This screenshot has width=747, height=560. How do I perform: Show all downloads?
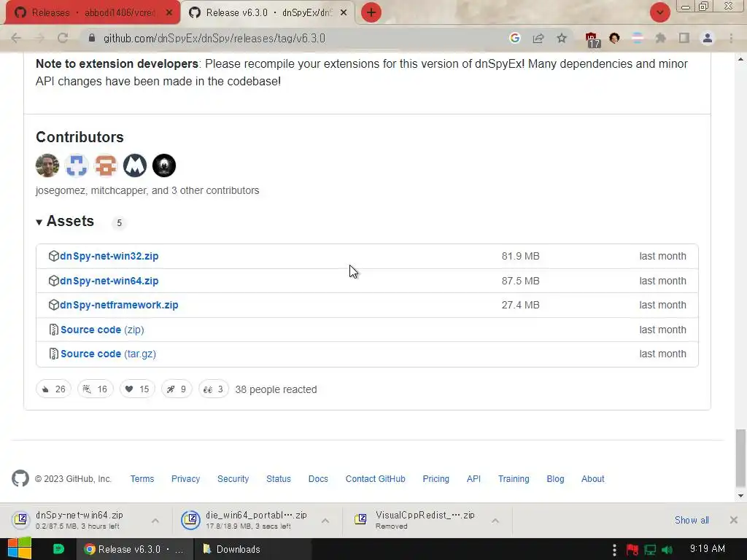pos(692,520)
